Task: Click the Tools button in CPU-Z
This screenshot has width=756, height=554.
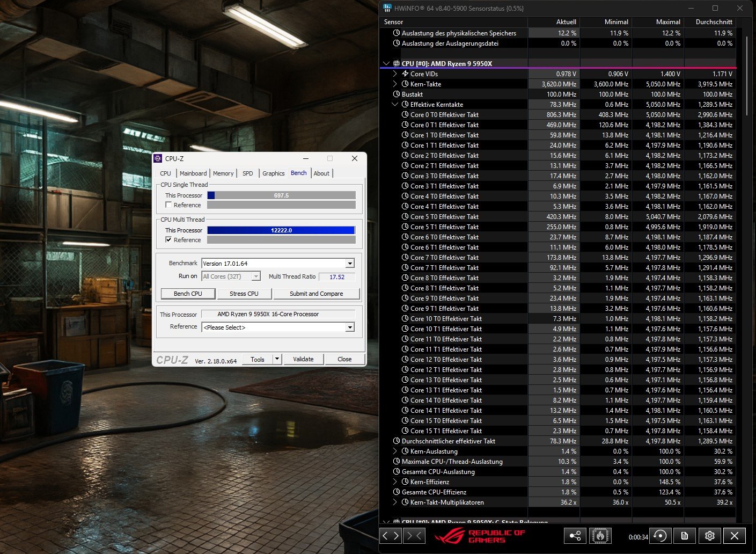Action: 258,359
